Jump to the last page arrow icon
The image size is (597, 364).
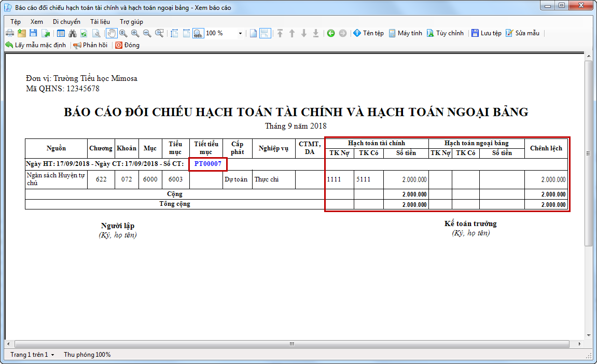316,33
